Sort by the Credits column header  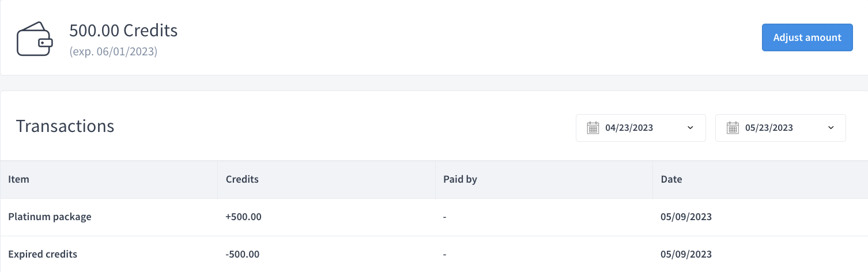pyautogui.click(x=242, y=179)
